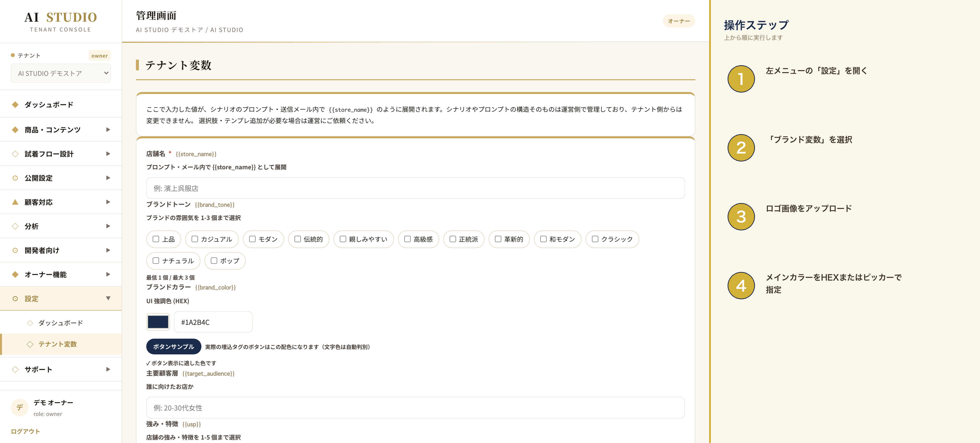Select the ダッシュボード submenu under 設定
This screenshot has width=980, height=443.
61,323
